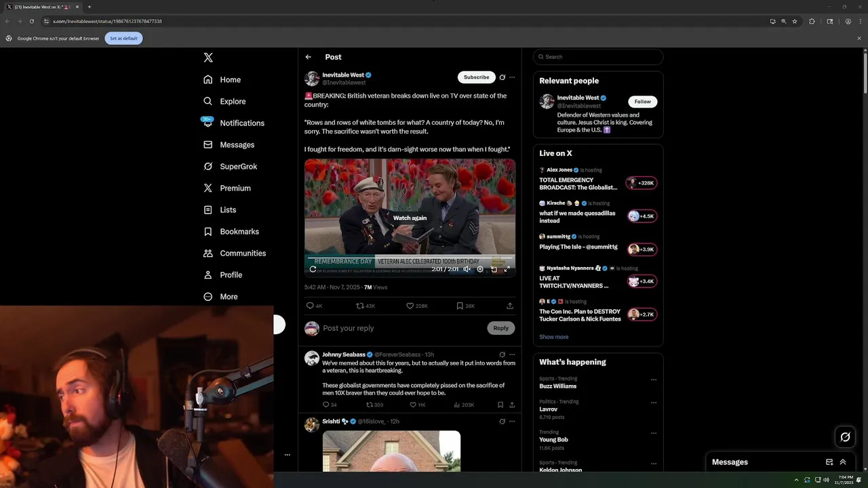The width and height of the screenshot is (868, 488).
Task: Click the Post your reply field
Action: point(402,328)
